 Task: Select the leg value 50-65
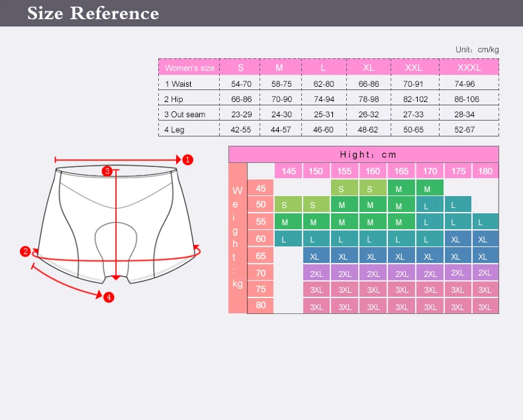point(413,130)
